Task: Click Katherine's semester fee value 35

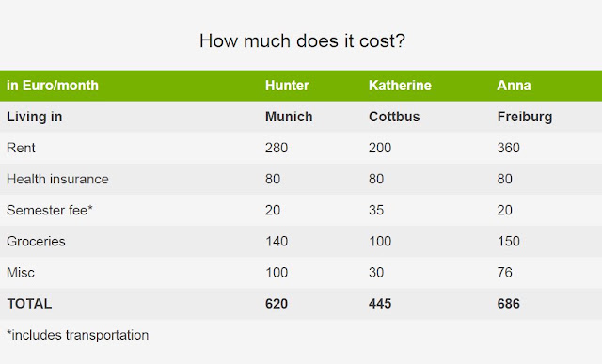Action: tap(376, 210)
